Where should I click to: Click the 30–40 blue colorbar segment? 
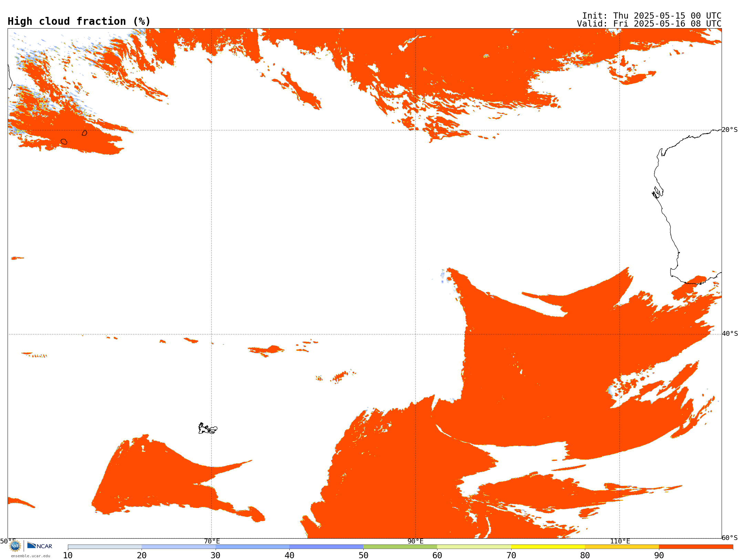[x=252, y=547]
